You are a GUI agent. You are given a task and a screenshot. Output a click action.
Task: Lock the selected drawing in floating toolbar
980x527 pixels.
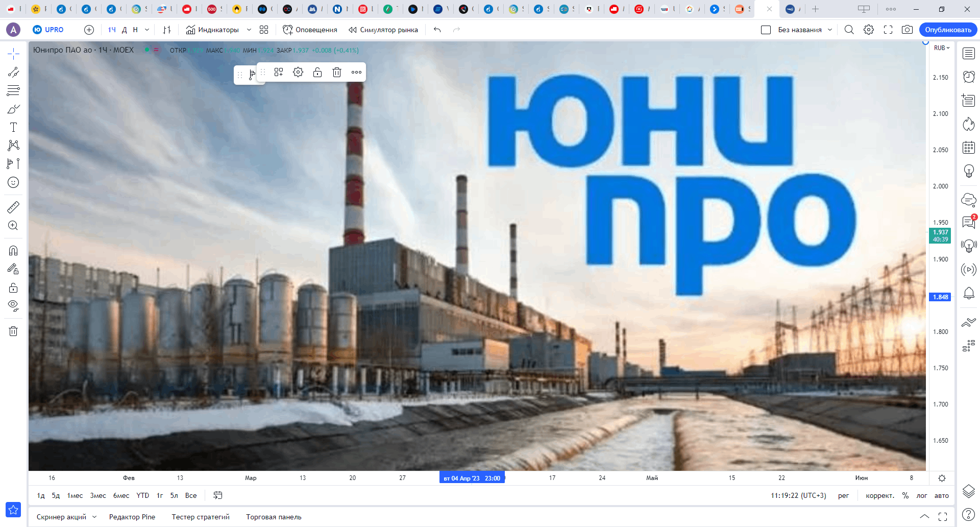click(317, 72)
